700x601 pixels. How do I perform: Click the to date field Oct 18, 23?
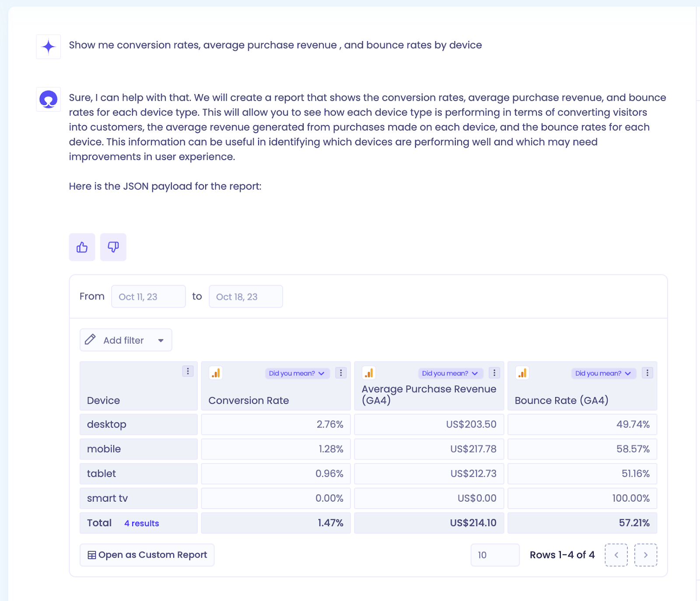click(246, 297)
